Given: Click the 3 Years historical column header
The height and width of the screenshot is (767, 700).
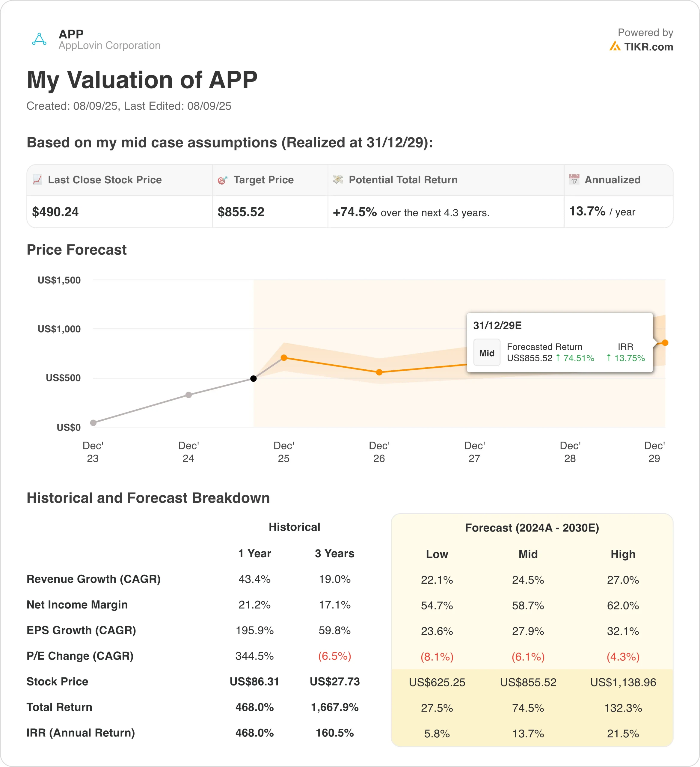Looking at the screenshot, I should click(x=334, y=553).
